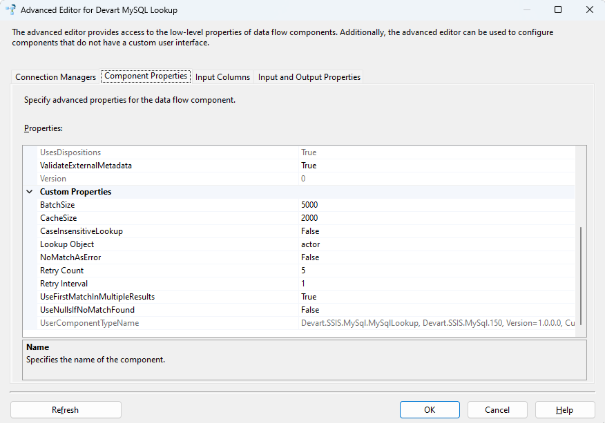The width and height of the screenshot is (605, 423).
Task: Click the app icon in title bar
Action: pos(11,9)
